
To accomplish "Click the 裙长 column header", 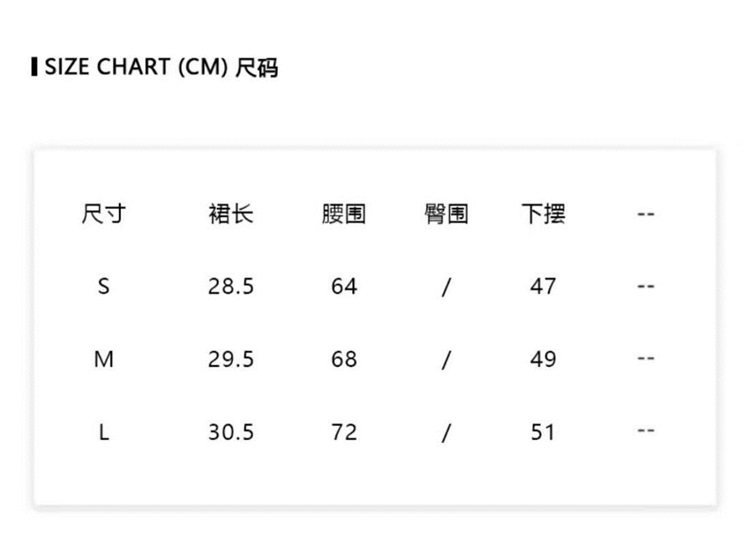I will click(x=231, y=214).
